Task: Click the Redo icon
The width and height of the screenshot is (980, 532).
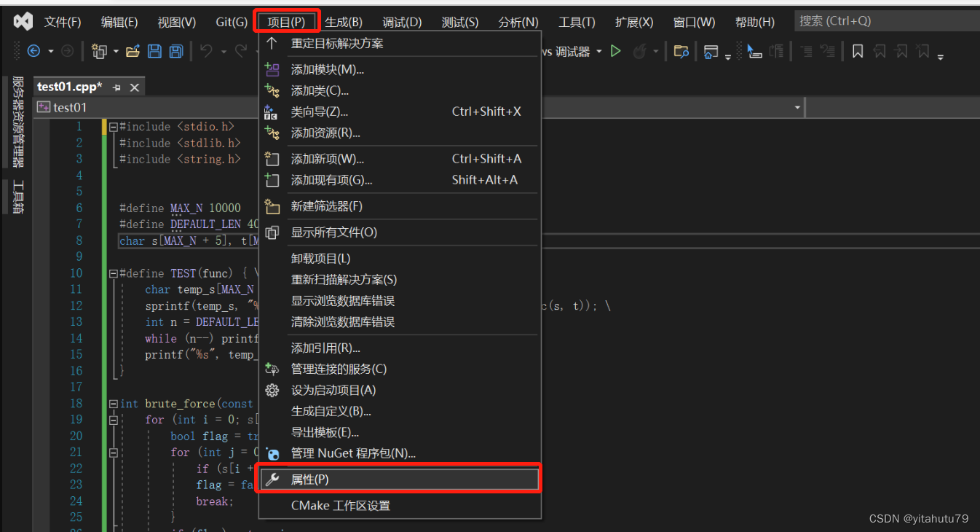Action: 241,50
